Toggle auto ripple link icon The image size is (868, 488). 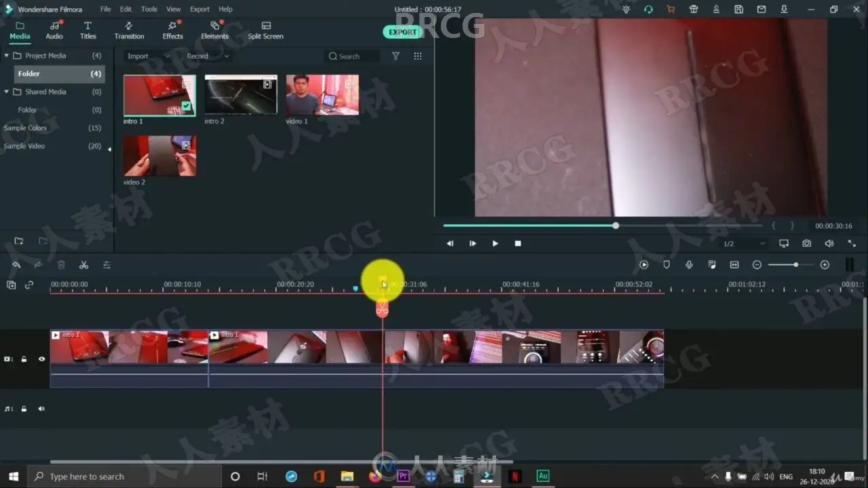(29, 285)
